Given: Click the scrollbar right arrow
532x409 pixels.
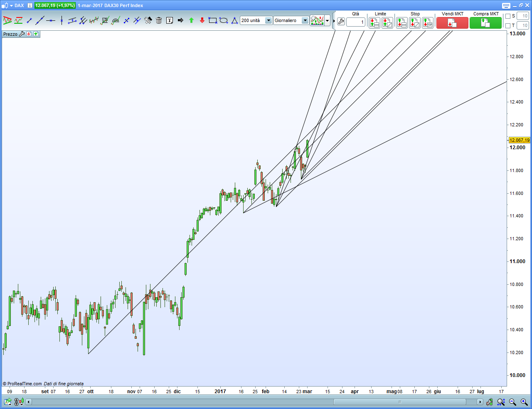Looking at the screenshot, I should (x=480, y=402).
